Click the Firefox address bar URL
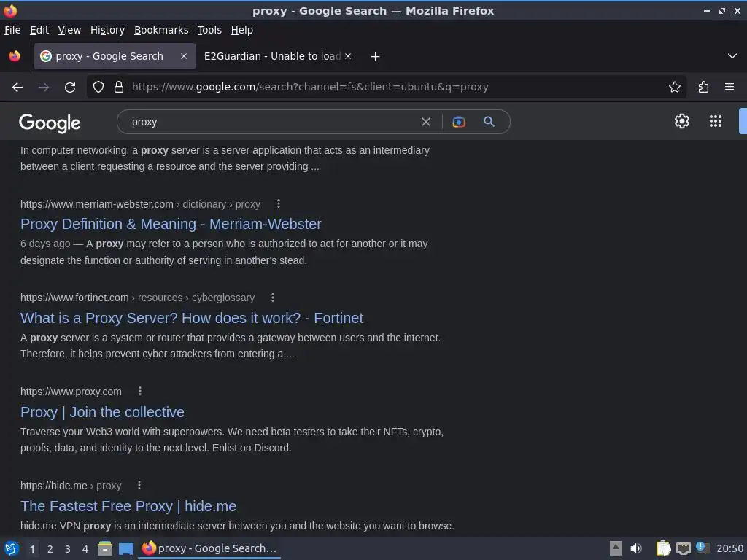Image resolution: width=747 pixels, height=560 pixels. pos(309,87)
